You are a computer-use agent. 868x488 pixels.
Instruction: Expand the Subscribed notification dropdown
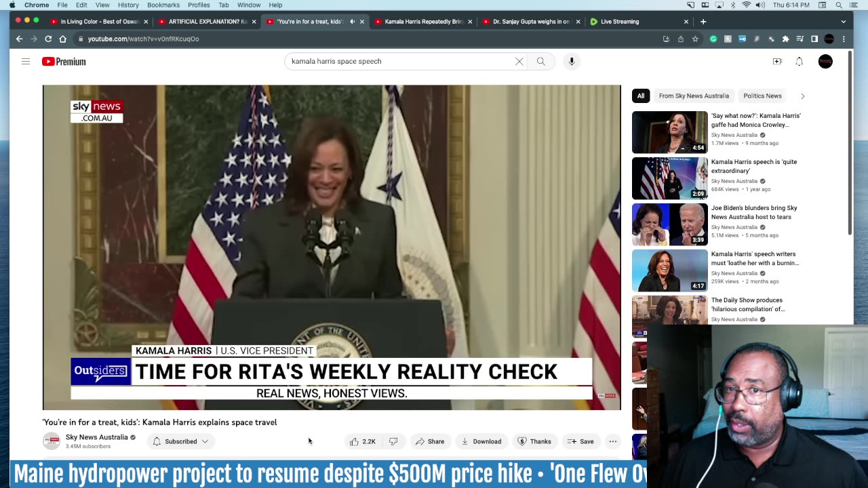coord(181,441)
